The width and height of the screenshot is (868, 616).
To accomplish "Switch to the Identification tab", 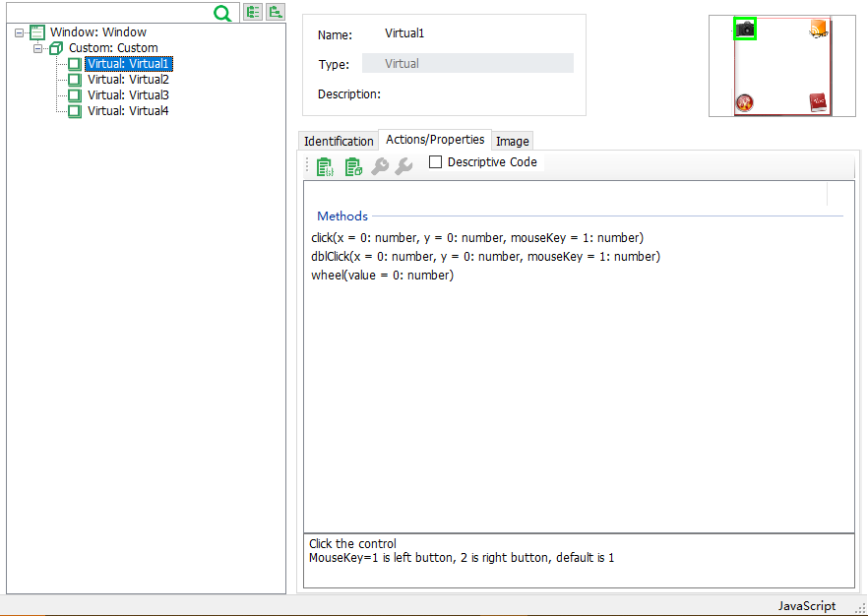I will coord(339,142).
